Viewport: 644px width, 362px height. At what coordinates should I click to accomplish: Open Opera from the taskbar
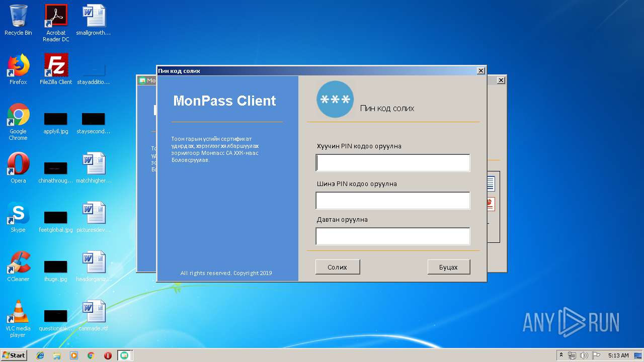pyautogui.click(x=108, y=355)
